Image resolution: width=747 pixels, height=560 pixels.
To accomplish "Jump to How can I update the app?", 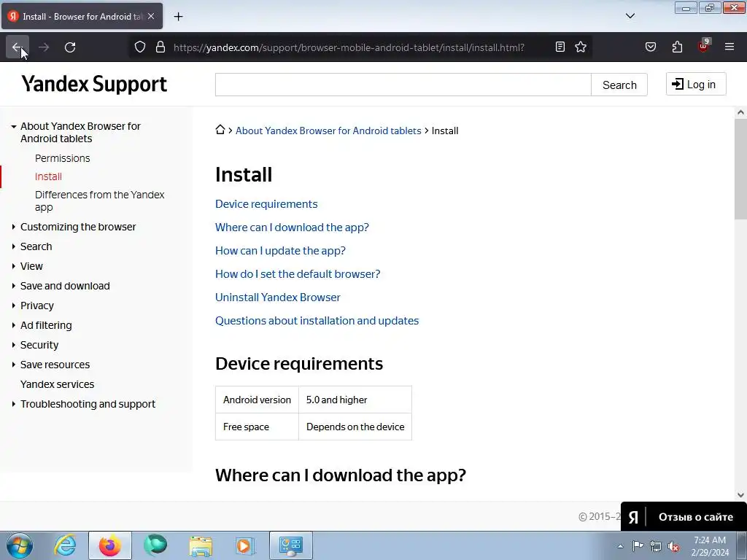I will click(280, 251).
